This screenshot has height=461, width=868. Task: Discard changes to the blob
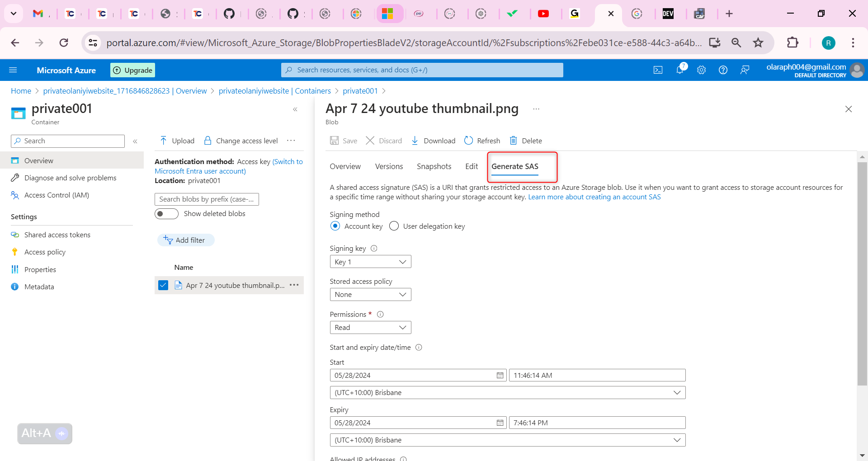coord(383,141)
